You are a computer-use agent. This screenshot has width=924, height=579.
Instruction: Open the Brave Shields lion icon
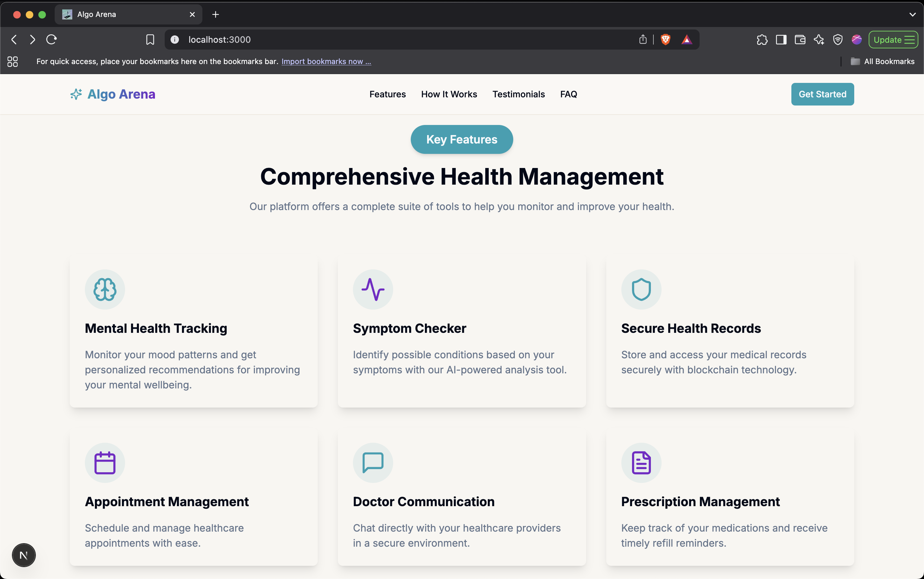click(x=665, y=40)
